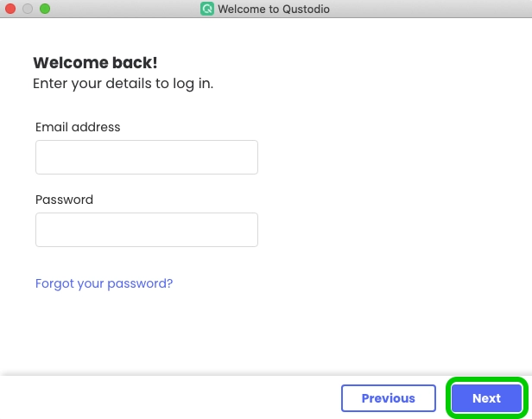Viewport: 532px width, 419px height.
Task: Click the Email address label
Action: [78, 127]
